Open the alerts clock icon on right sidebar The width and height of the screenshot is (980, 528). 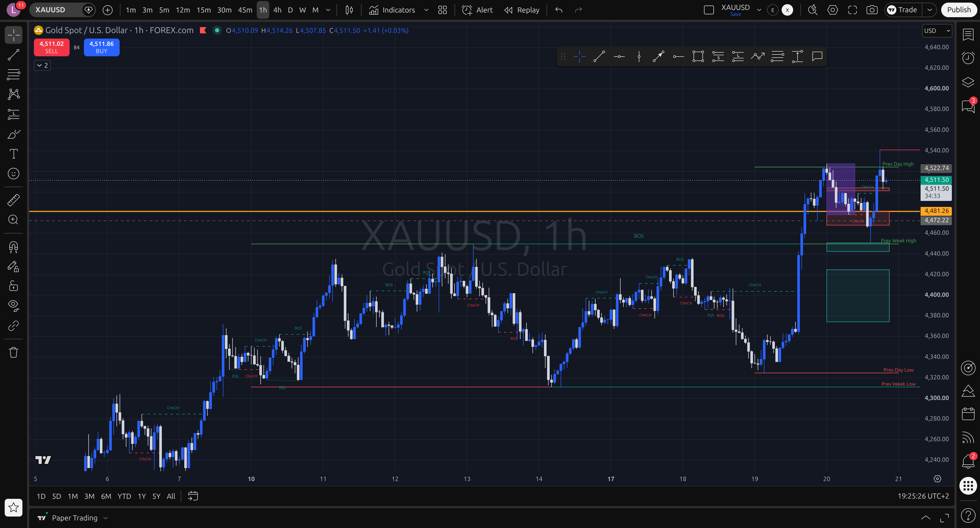[x=968, y=58]
